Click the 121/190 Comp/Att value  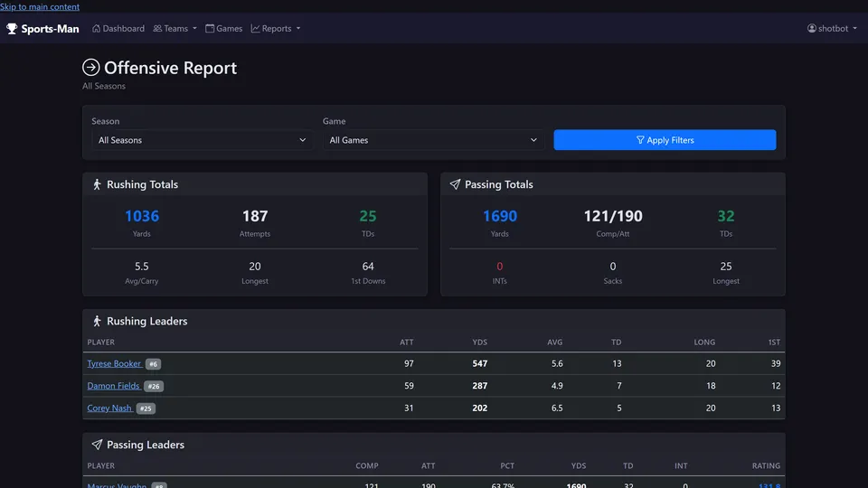click(x=613, y=216)
